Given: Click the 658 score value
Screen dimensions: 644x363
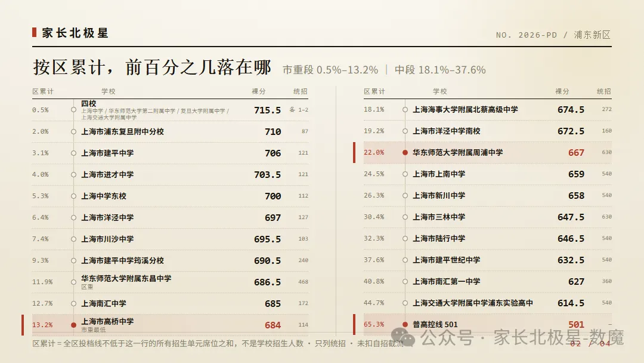Looking at the screenshot, I should 576,196.
